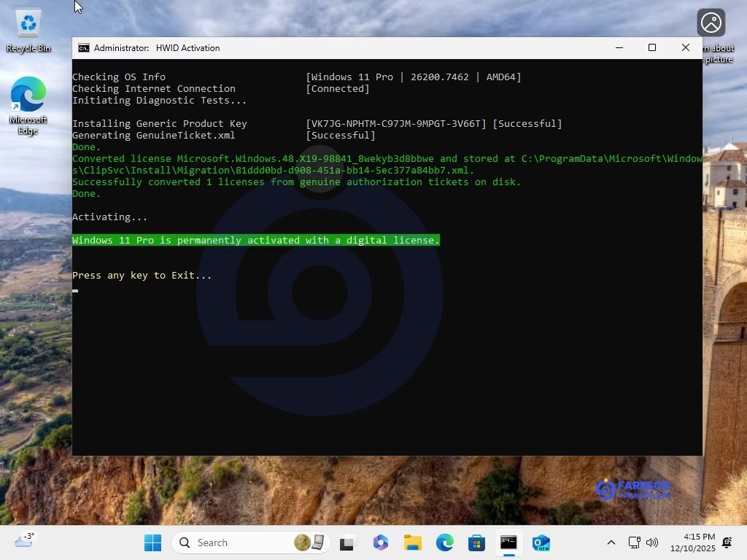
Task: Launch Outlook (new) from the taskbar
Action: pyautogui.click(x=541, y=542)
